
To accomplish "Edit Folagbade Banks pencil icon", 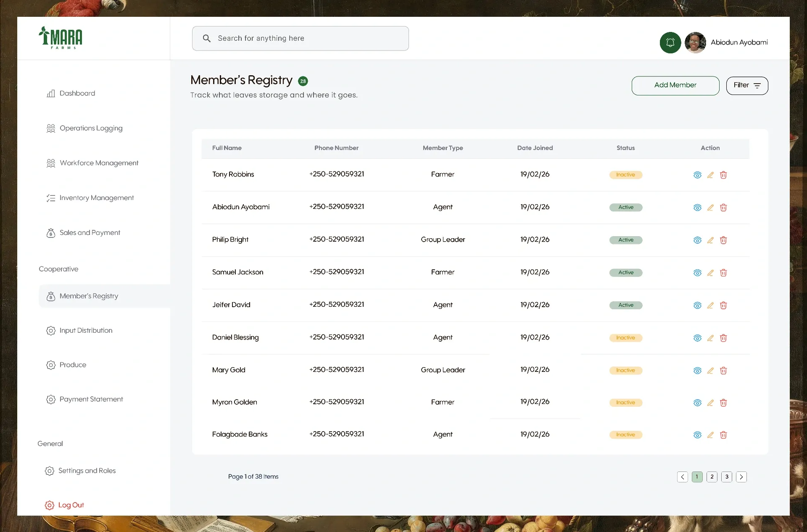I will 710,435.
